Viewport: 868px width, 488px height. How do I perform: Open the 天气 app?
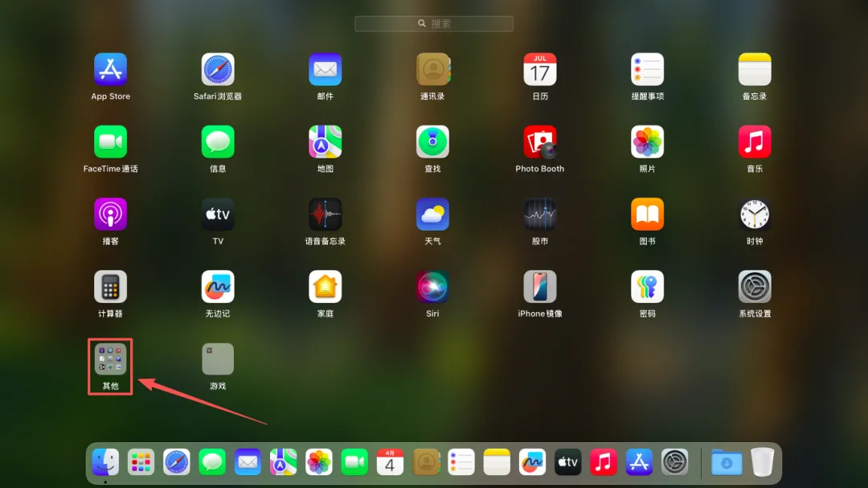(432, 215)
